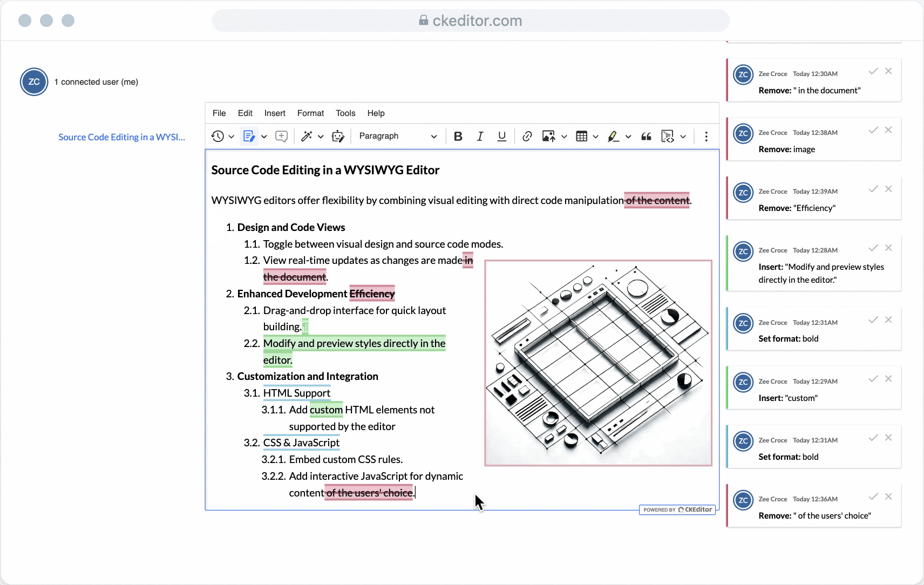
Task: Expand the insert table dropdown arrow
Action: click(595, 137)
